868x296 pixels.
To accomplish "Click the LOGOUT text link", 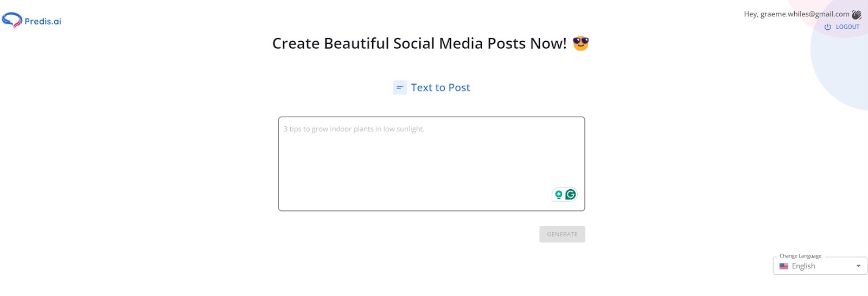I will coord(847,27).
